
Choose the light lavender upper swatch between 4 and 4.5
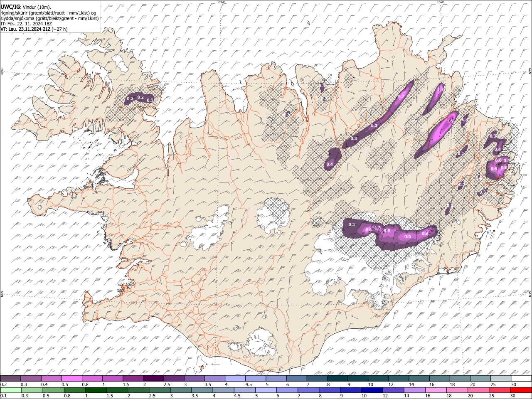click(x=235, y=379)
